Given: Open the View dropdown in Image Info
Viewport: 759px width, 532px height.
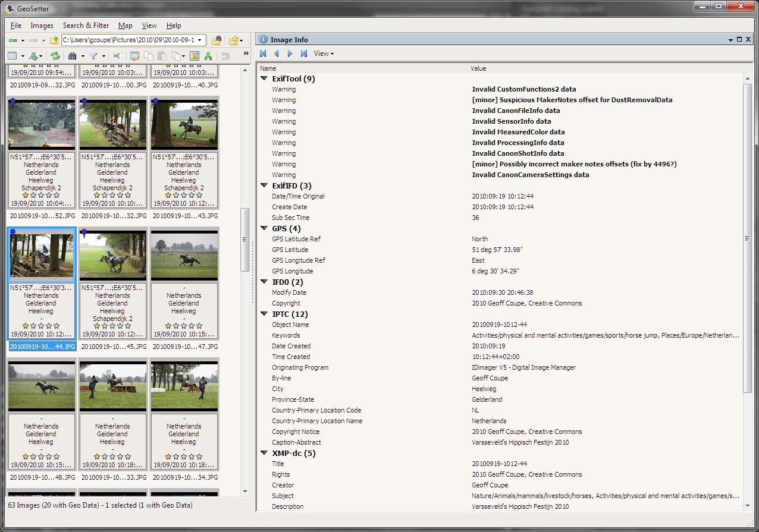Looking at the screenshot, I should (x=324, y=53).
